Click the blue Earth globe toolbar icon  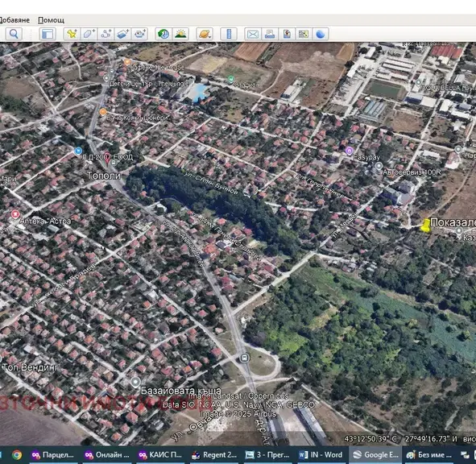(x=321, y=34)
